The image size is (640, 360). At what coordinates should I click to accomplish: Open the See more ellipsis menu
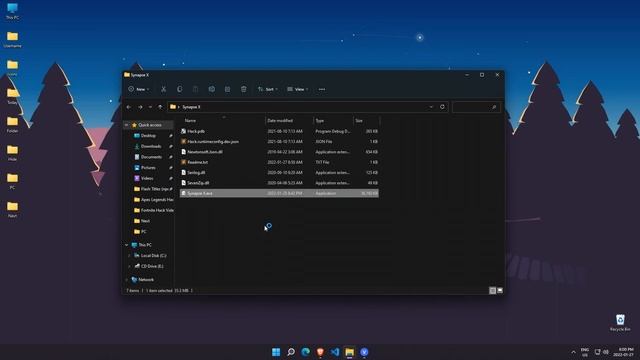[322, 89]
